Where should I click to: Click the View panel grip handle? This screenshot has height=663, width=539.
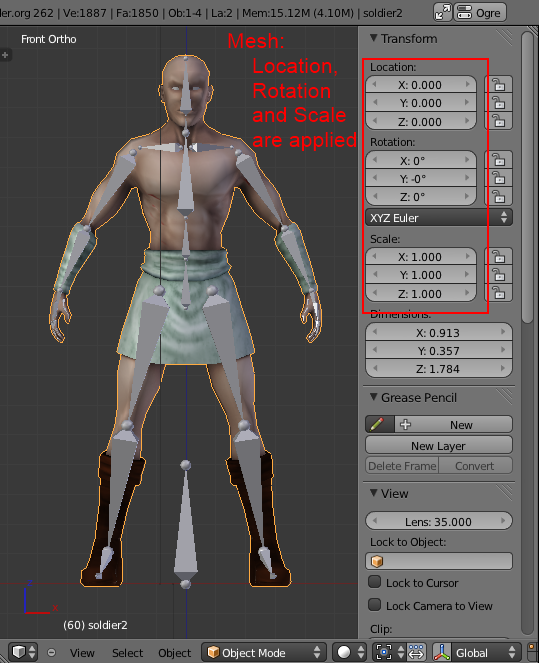coord(503,493)
